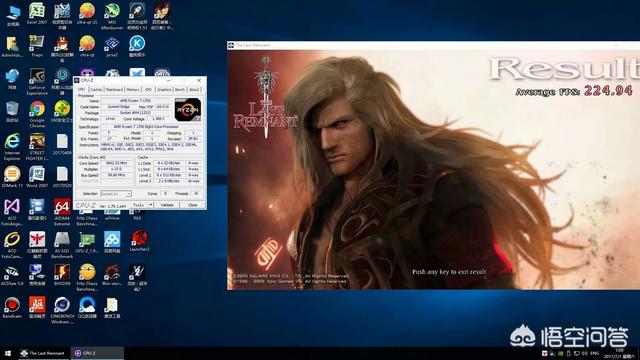Open the 3DMark 11 desktop icon

coord(12,177)
